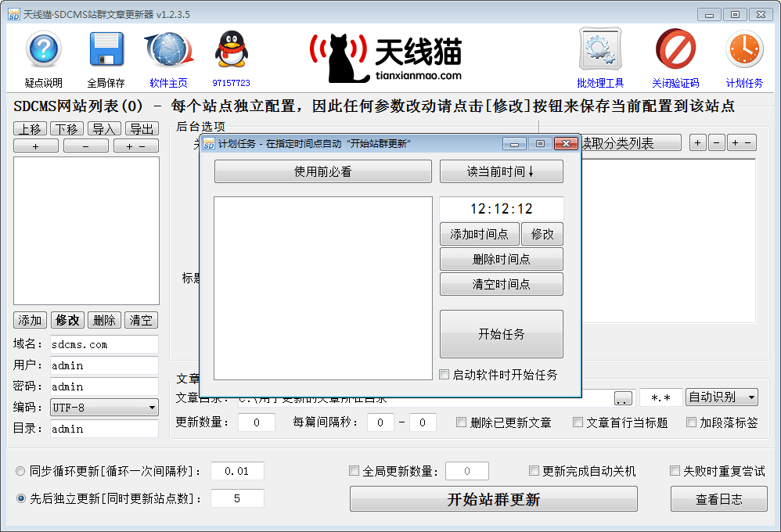Toggle 删除已更新文章 checkbox

(x=461, y=422)
